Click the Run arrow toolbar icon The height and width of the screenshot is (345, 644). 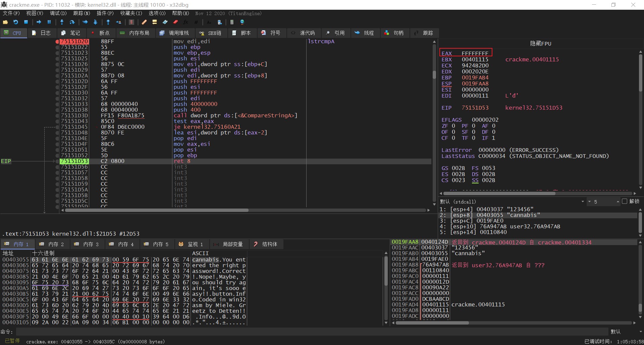tap(39, 22)
